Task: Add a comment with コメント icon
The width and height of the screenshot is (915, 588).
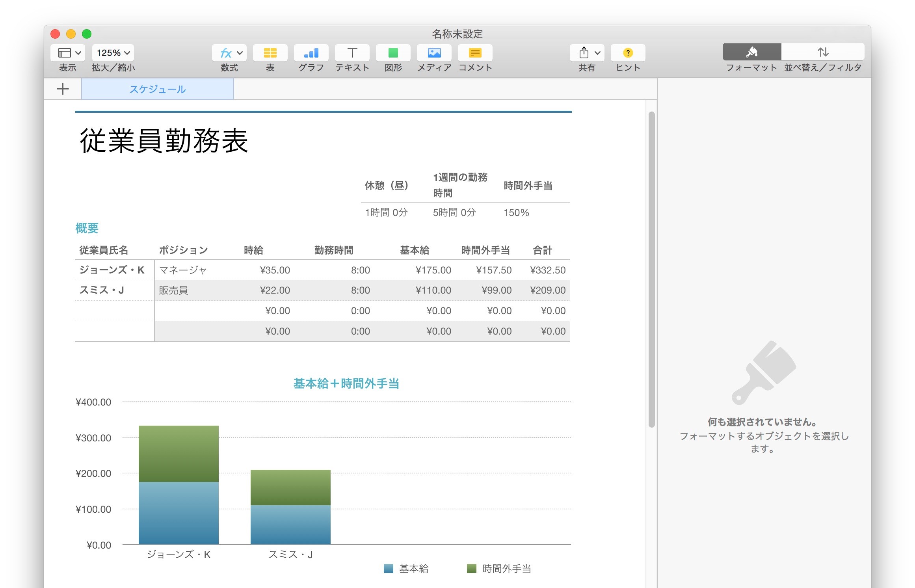Action: [475, 53]
